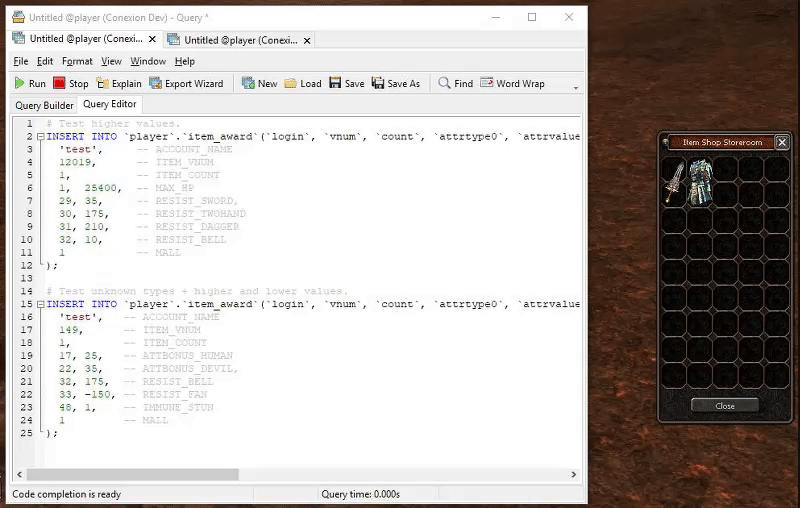Screen dimensions: 800x508
Task: Select the sword item in storeroom
Action: [674, 183]
